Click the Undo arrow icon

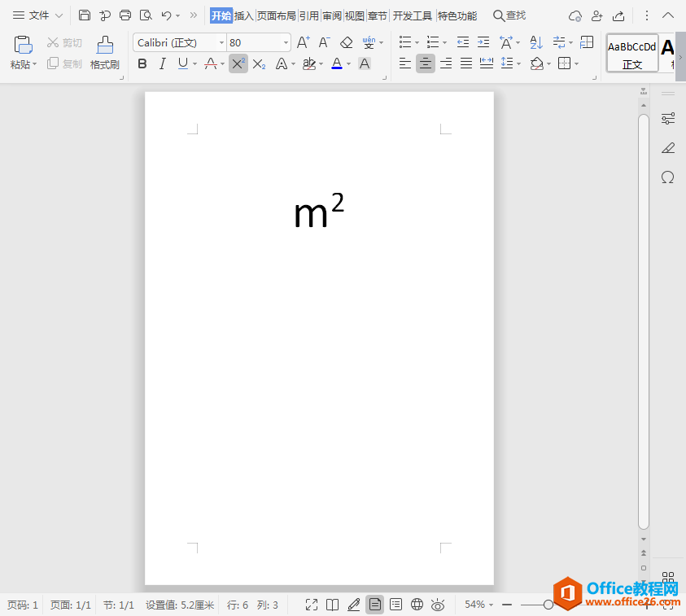click(166, 15)
